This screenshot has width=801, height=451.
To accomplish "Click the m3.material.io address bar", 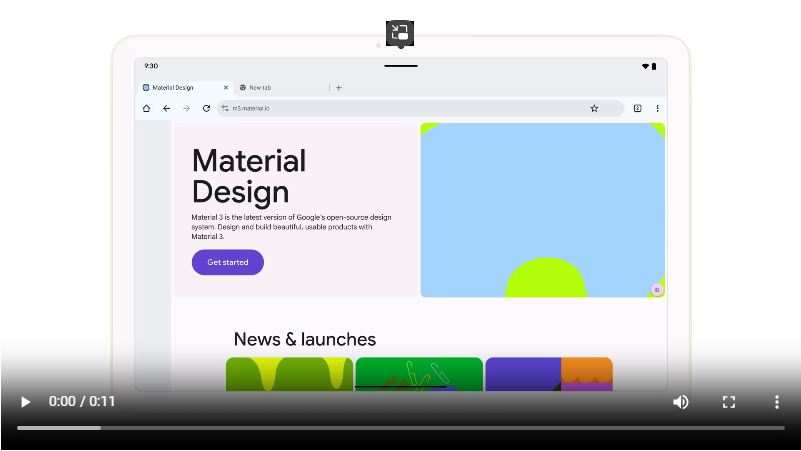I will (x=400, y=108).
